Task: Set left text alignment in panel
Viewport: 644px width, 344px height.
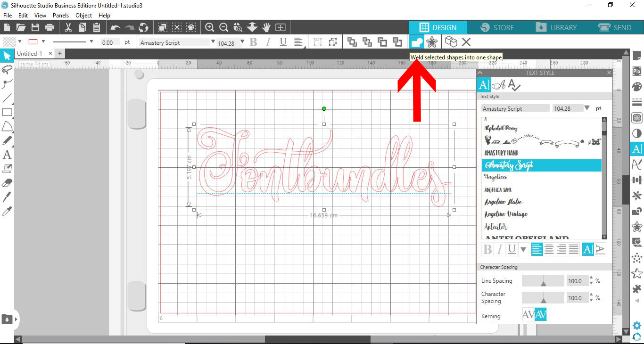Action: tap(537, 250)
